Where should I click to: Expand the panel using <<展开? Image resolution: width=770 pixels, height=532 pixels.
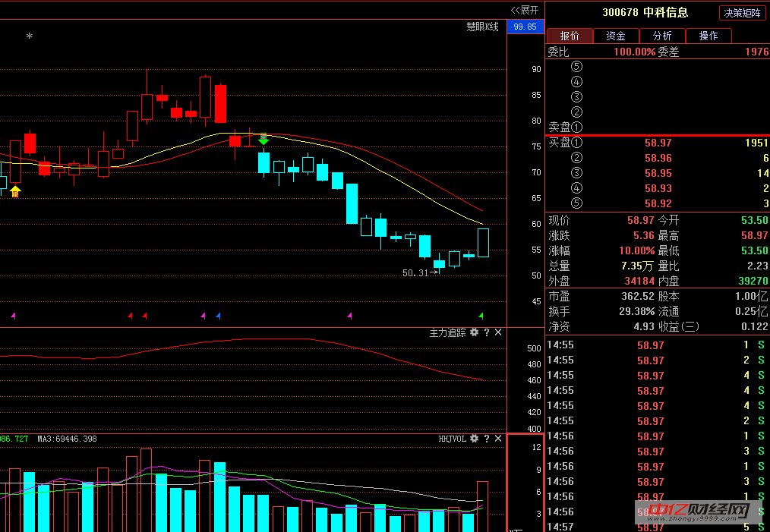click(x=524, y=10)
